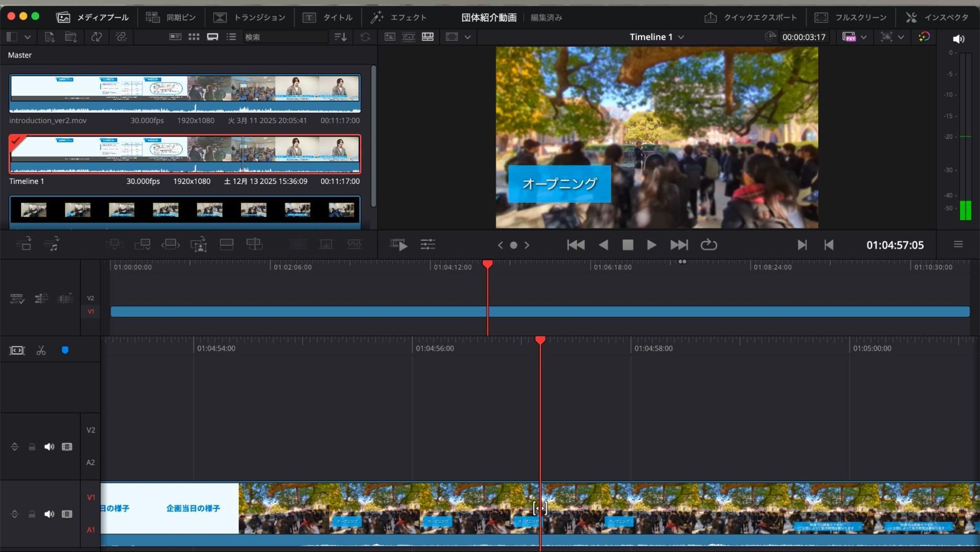The height and width of the screenshot is (552, 980).
Task: Switch to the エフェクト tab
Action: [399, 18]
